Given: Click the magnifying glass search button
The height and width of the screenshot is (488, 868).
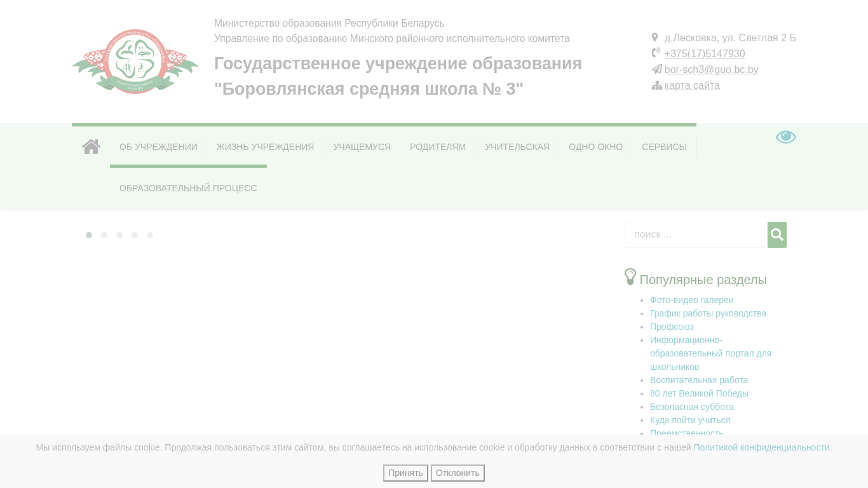Looking at the screenshot, I should [x=776, y=234].
